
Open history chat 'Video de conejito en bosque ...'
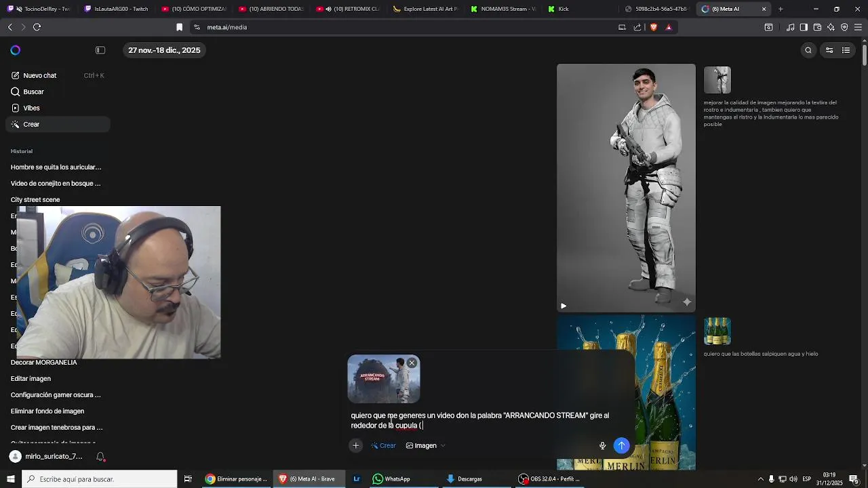(56, 183)
